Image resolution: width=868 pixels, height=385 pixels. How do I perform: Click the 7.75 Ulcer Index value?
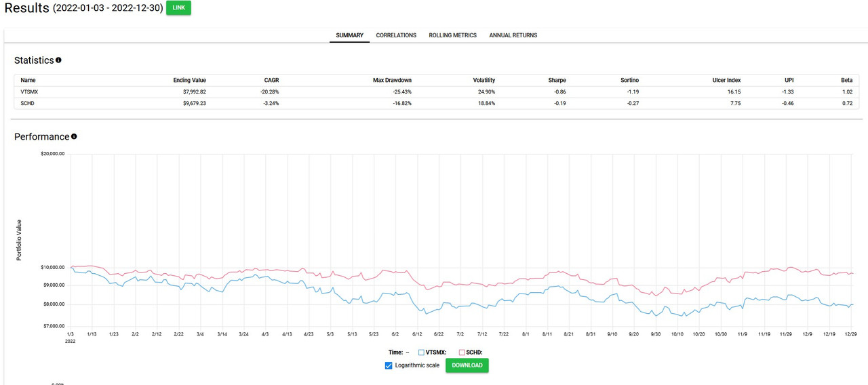(x=736, y=103)
